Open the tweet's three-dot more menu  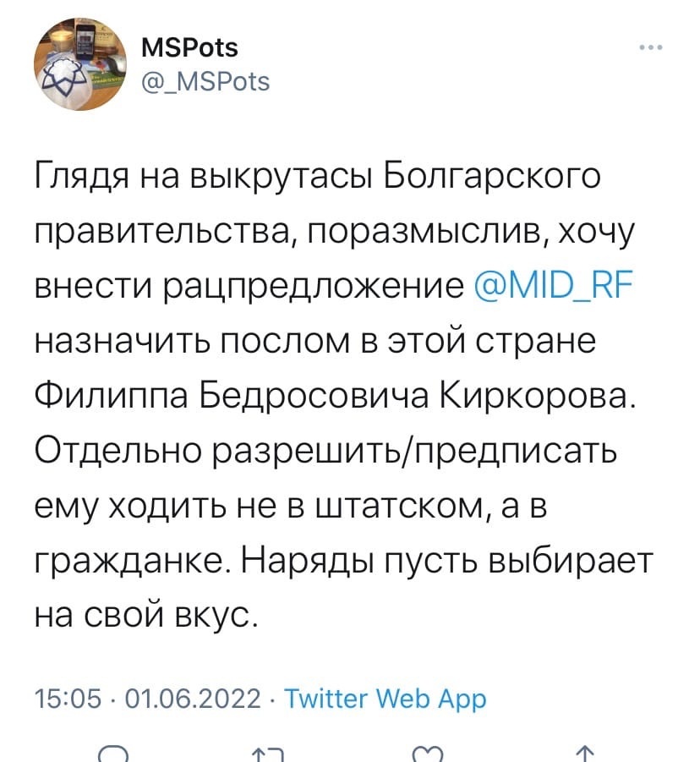pyautogui.click(x=651, y=47)
